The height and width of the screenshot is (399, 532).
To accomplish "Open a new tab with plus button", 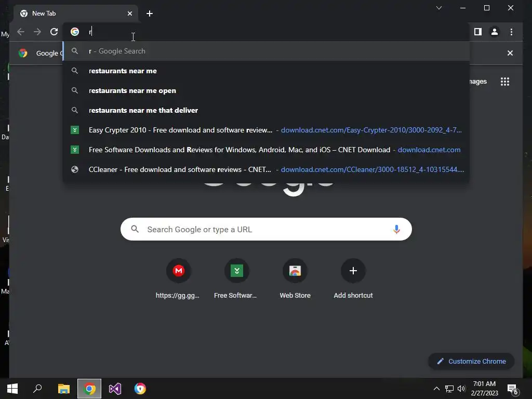I will pyautogui.click(x=150, y=14).
